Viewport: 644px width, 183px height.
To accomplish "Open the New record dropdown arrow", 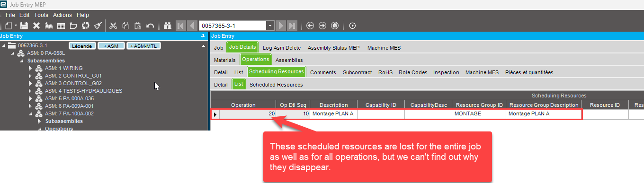I will pos(16,26).
